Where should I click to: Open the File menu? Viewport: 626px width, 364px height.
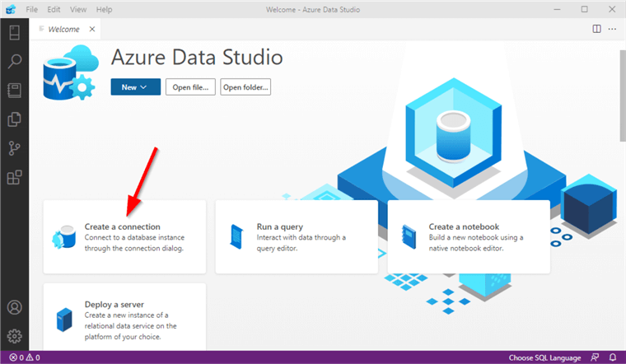(x=31, y=9)
